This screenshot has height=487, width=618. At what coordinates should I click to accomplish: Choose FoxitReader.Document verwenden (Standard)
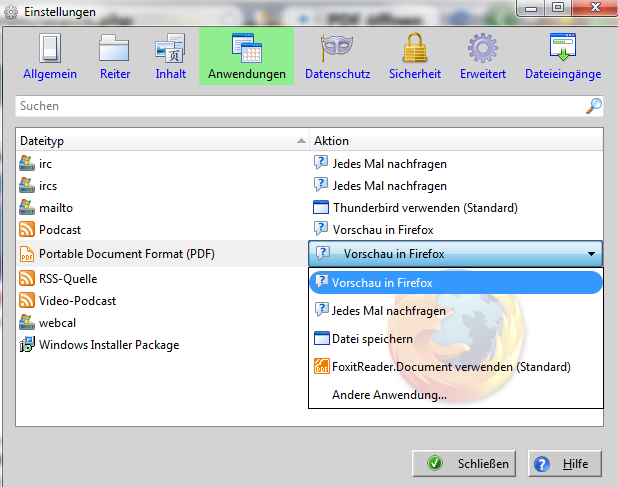456,367
